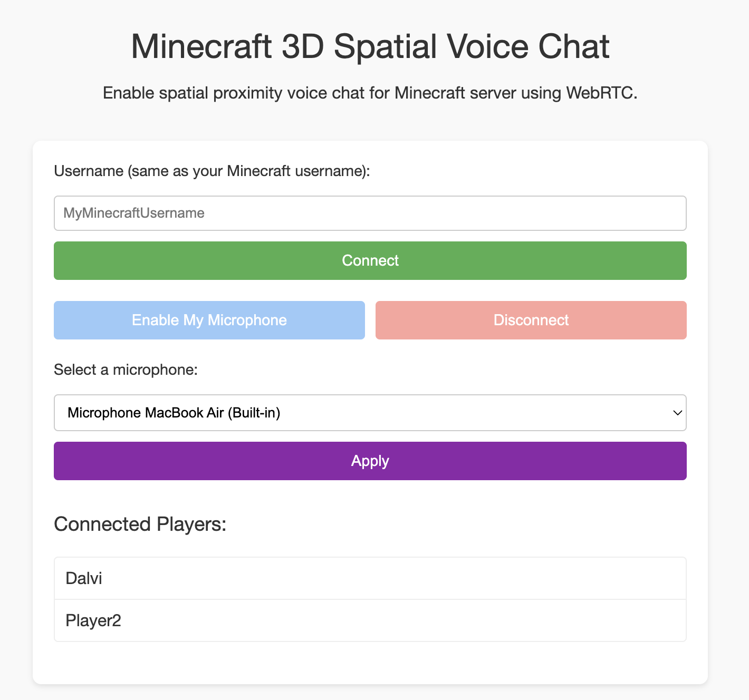Image resolution: width=749 pixels, height=700 pixels.
Task: Click the Username field label text
Action: (x=212, y=171)
